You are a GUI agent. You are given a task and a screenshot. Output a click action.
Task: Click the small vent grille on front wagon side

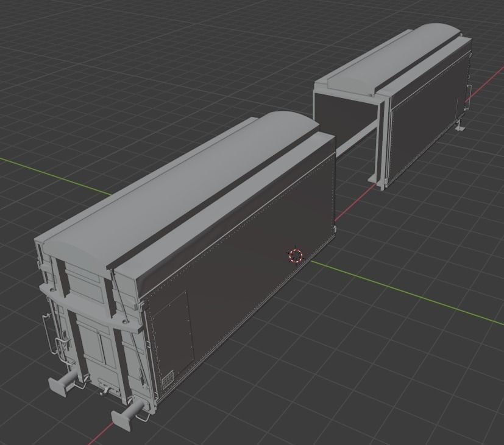tap(168, 380)
